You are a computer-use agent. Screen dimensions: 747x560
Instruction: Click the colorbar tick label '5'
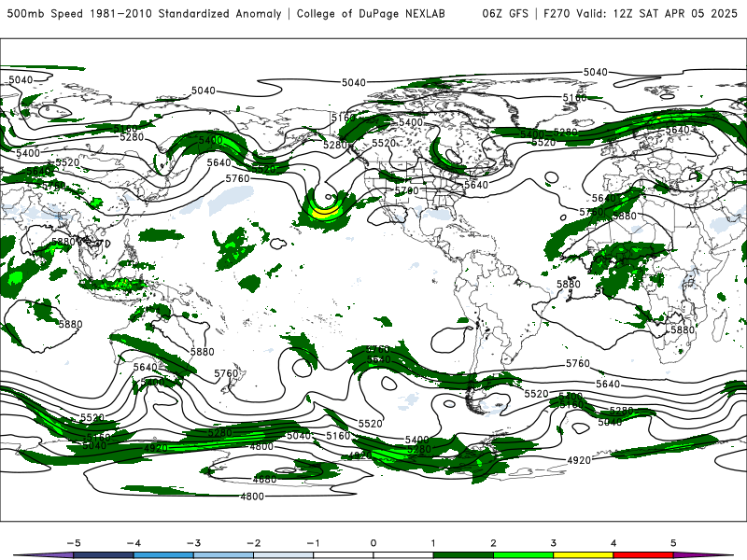point(673,543)
